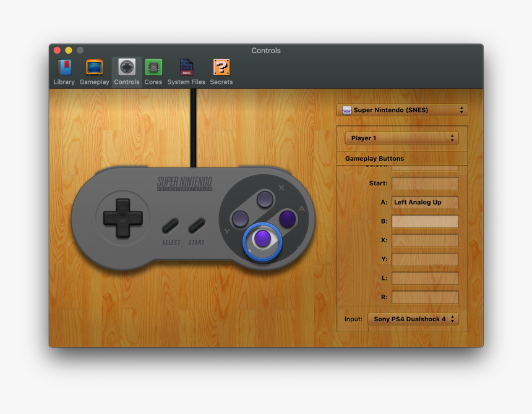Click the X button on the controller
Screen dimensions: 532x414
click(265, 199)
